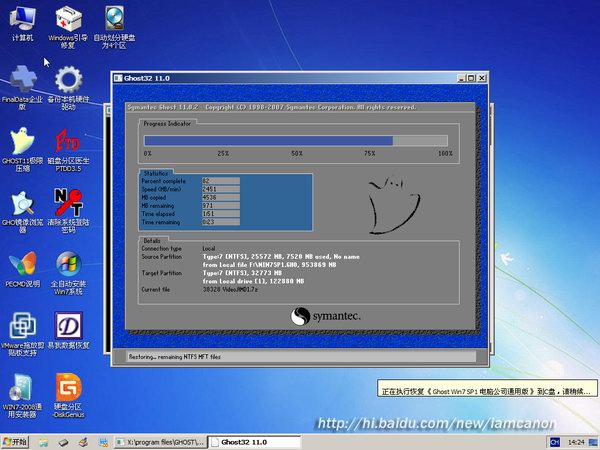Click the hard drive quick-launch taskbar icon
The height and width of the screenshot is (450, 600).
[63, 443]
